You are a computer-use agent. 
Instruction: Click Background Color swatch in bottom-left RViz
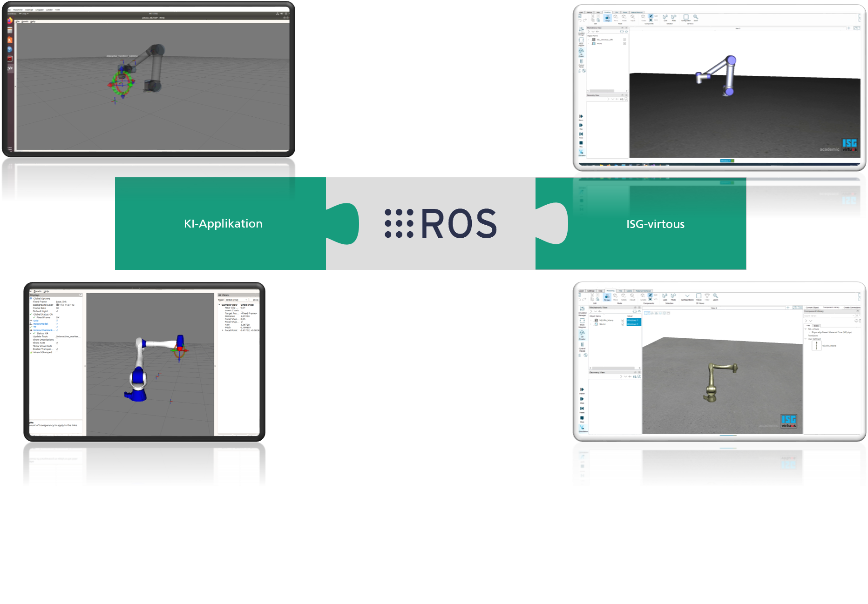(57, 305)
